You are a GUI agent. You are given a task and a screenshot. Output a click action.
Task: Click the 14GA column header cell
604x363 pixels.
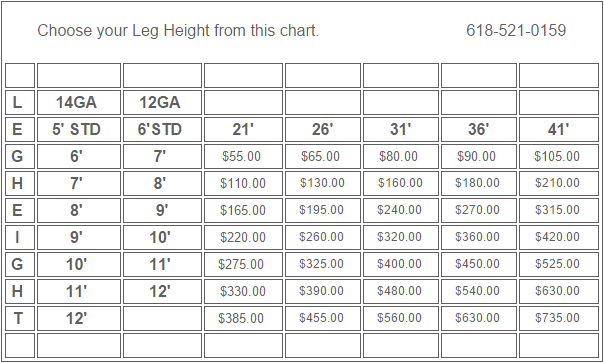click(79, 103)
